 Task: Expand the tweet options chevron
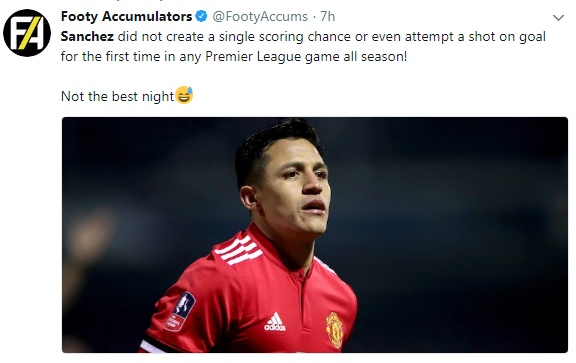(558, 18)
